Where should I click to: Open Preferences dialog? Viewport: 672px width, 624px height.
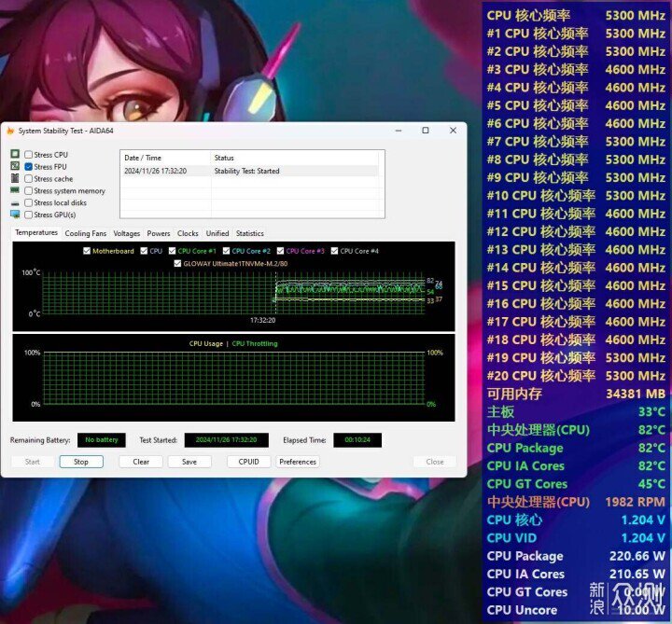298,462
